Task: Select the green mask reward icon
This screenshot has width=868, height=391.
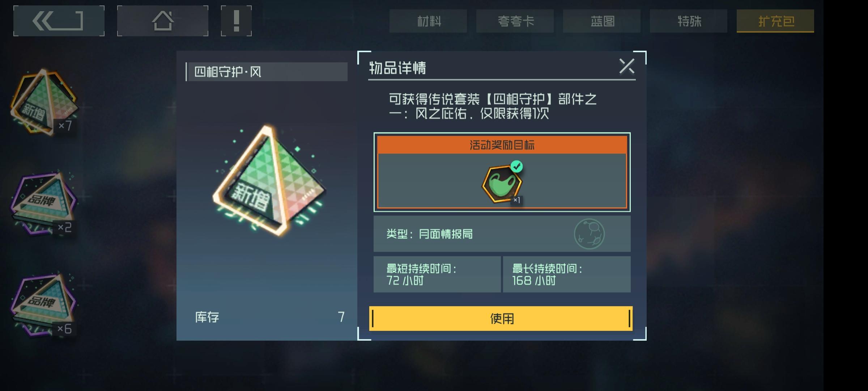Action: click(502, 184)
